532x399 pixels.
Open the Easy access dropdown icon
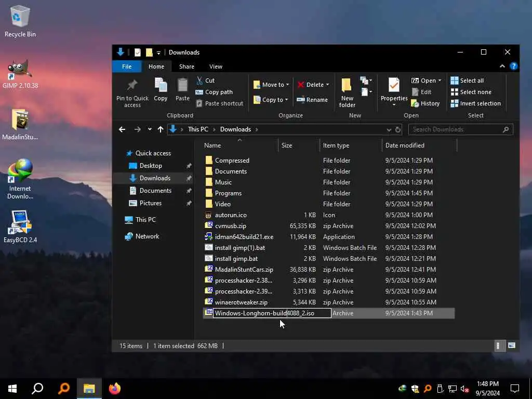click(x=366, y=92)
